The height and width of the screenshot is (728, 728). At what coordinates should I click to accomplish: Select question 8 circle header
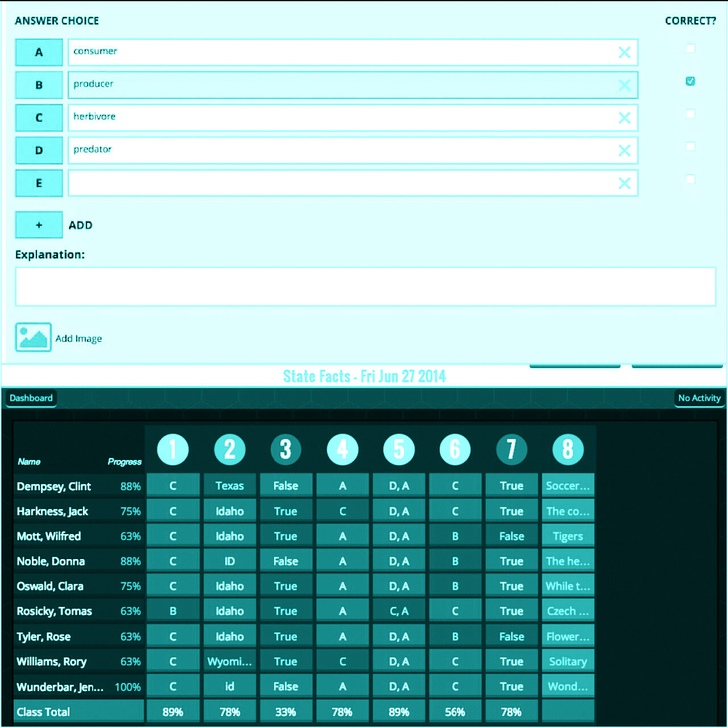click(x=568, y=449)
